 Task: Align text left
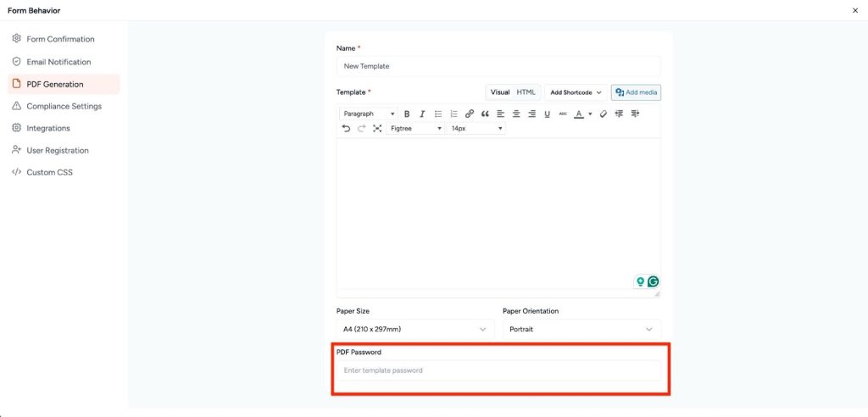(x=500, y=114)
